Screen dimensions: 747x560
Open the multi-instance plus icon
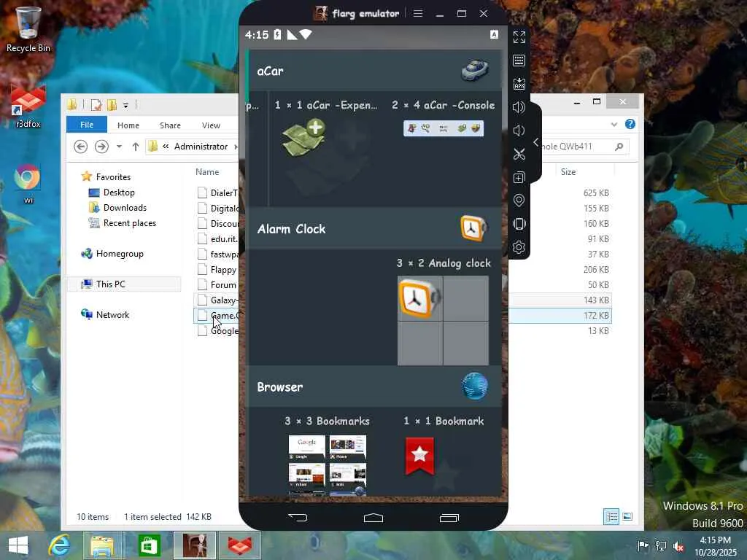[519, 177]
